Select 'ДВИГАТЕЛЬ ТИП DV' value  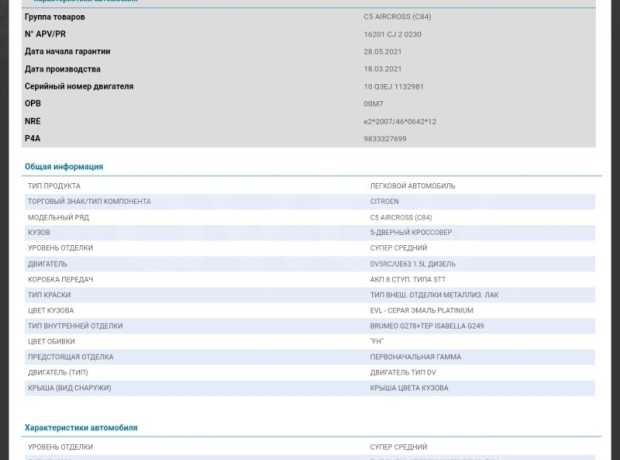(403, 372)
